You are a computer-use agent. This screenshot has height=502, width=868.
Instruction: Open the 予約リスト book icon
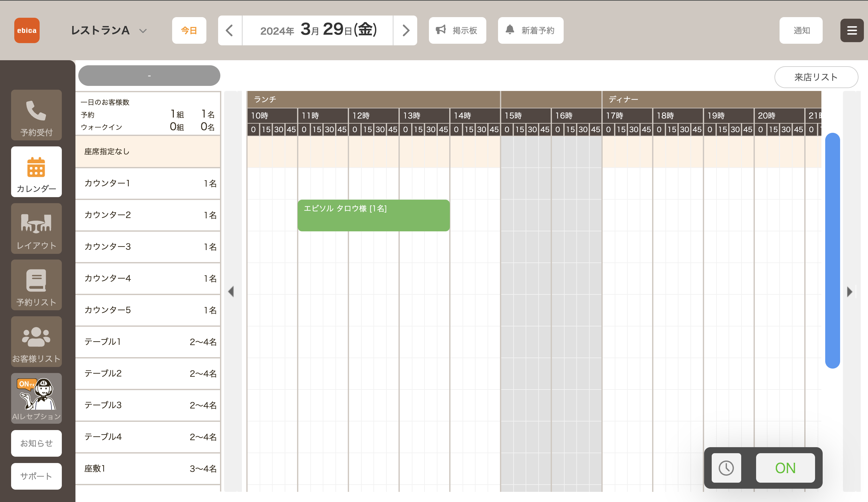36,285
